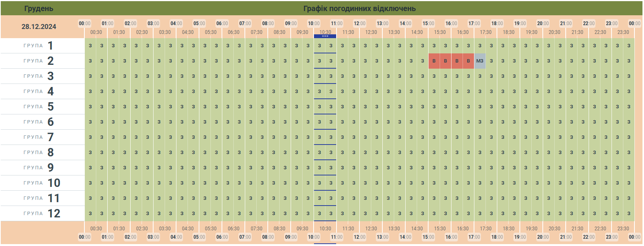Click the 28.12.2024 date cell
This screenshot has width=644, height=246.
[x=39, y=27]
